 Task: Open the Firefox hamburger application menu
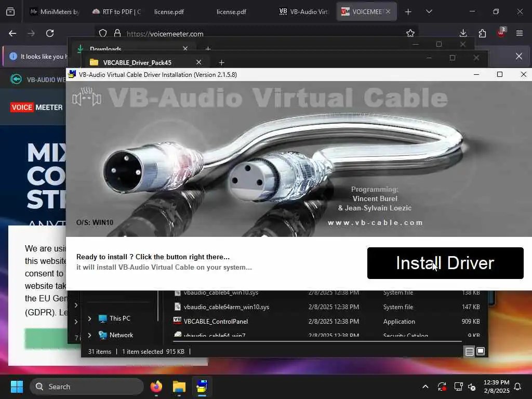point(520,33)
